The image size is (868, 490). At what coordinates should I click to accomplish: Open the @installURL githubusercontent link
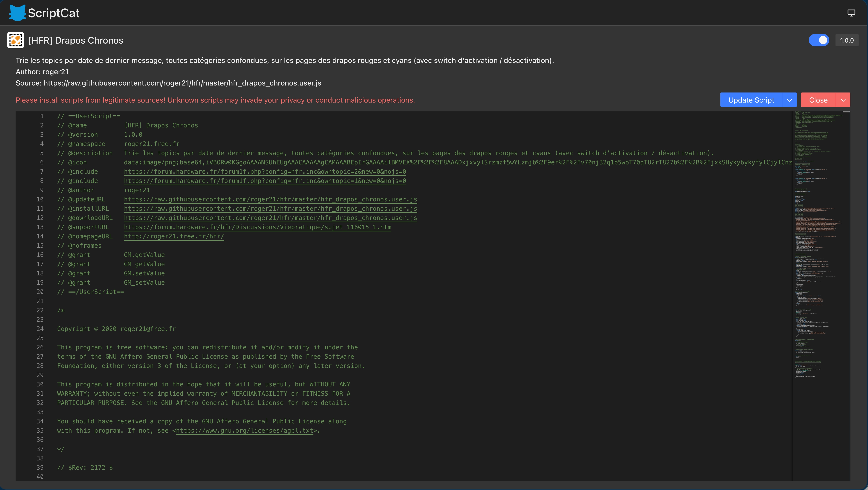coord(271,208)
